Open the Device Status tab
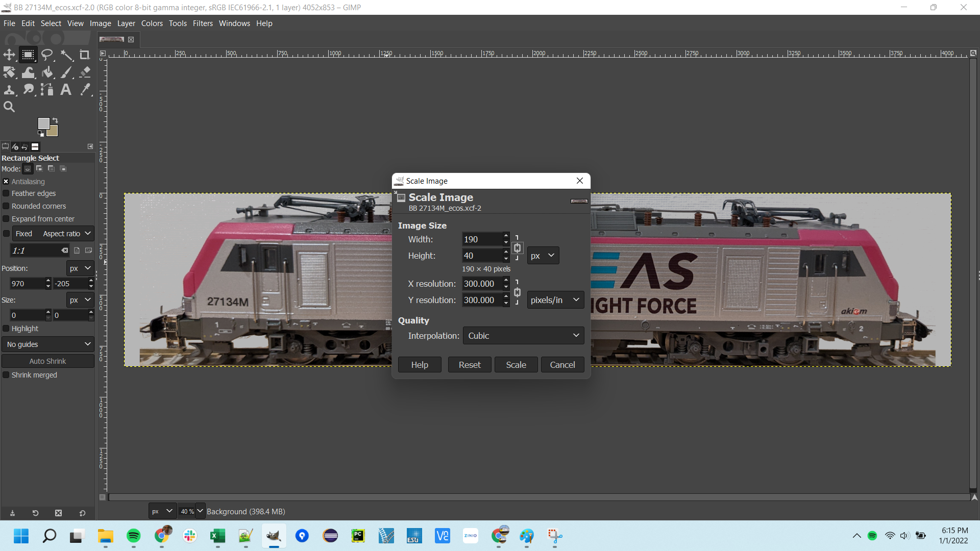The height and width of the screenshot is (551, 980). pos(15,146)
